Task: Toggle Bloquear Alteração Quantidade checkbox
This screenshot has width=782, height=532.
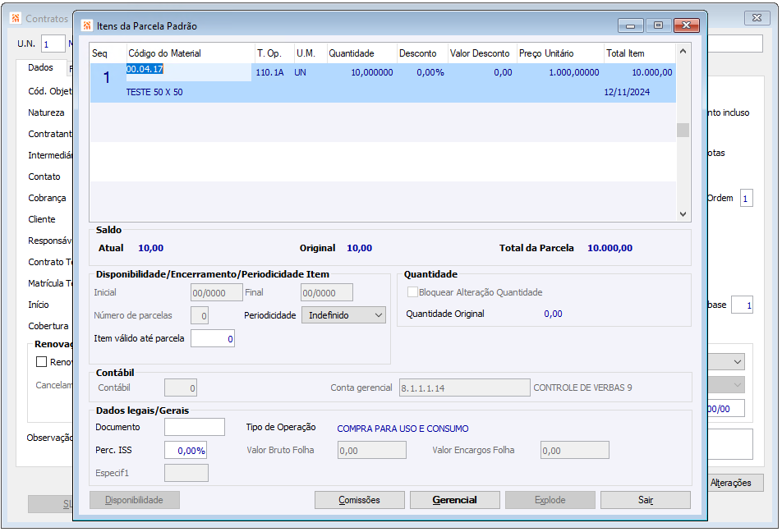Action: pos(412,292)
